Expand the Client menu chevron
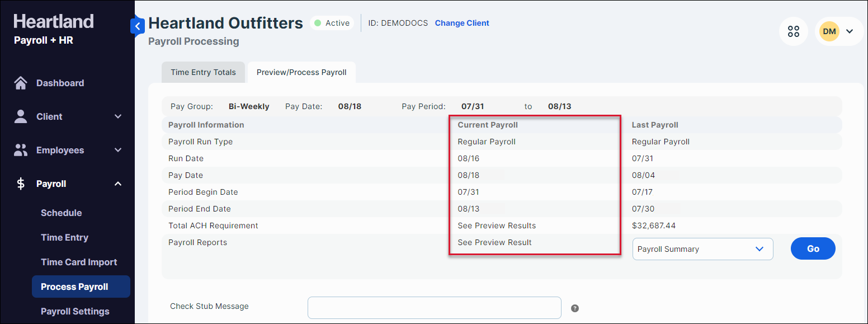868x324 pixels. click(x=118, y=116)
